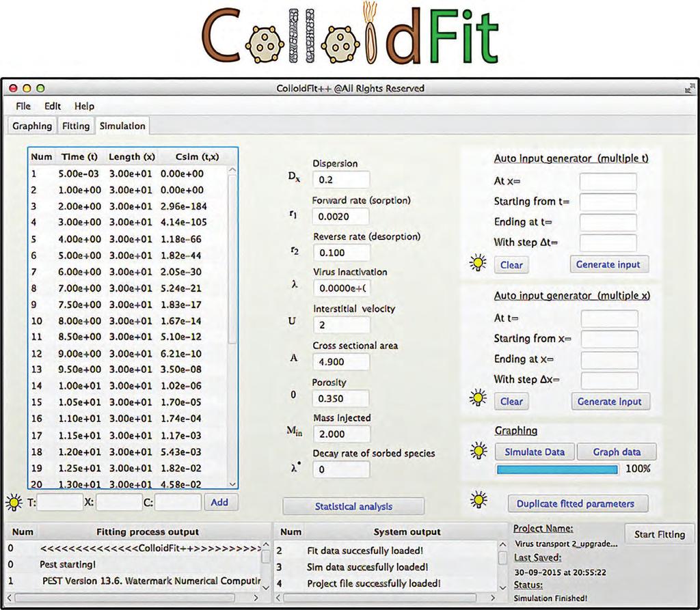Click the Ending at x= field
This screenshot has height=610, width=700.
click(609, 360)
